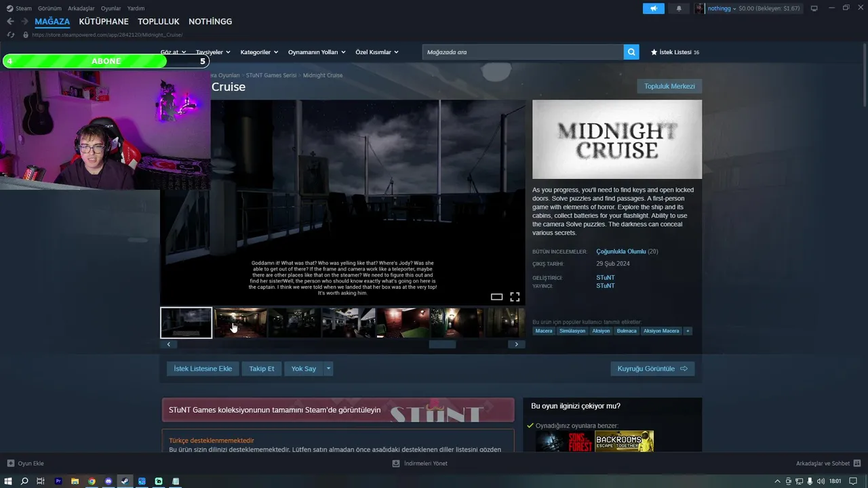Viewport: 868px width, 488px height.
Task: Switch to Big Picture mode monitor icon
Action: click(x=814, y=8)
